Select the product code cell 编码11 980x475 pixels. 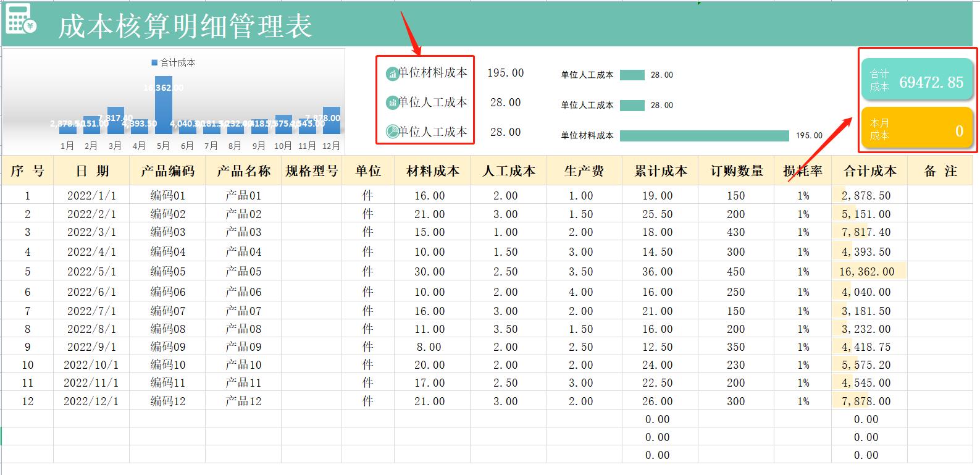[x=167, y=383]
